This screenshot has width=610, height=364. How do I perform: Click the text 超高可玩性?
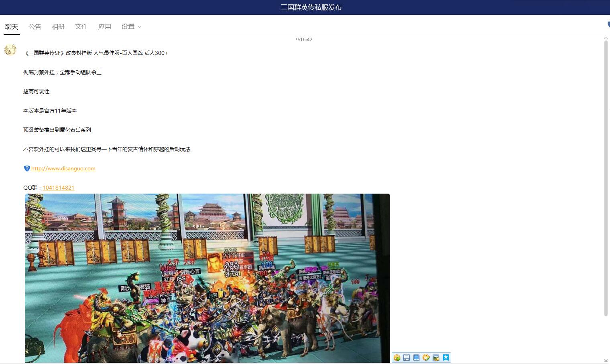click(x=37, y=91)
